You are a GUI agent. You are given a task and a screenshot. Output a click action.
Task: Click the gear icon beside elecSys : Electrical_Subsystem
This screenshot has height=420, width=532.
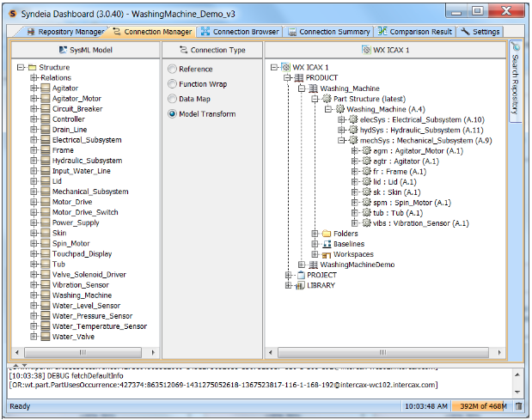click(x=353, y=119)
